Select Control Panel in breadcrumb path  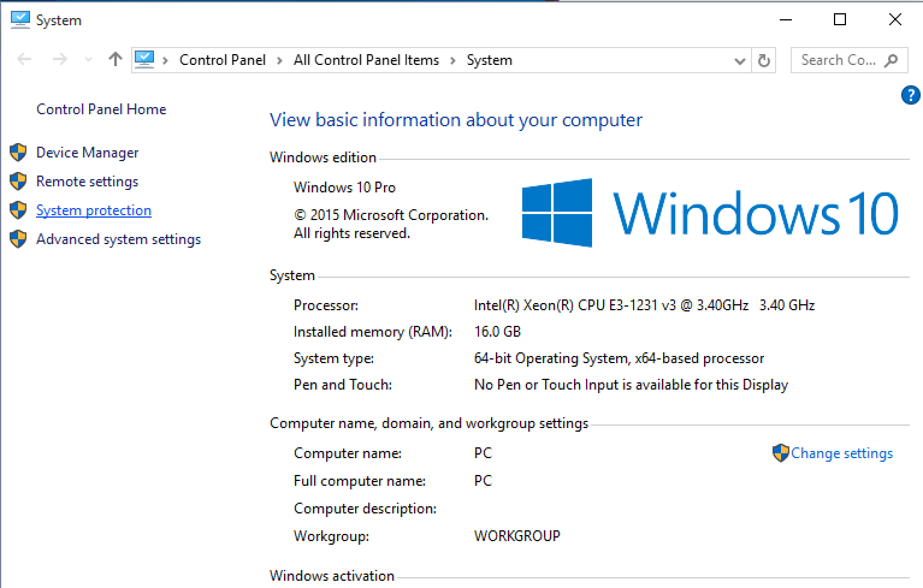tap(222, 60)
